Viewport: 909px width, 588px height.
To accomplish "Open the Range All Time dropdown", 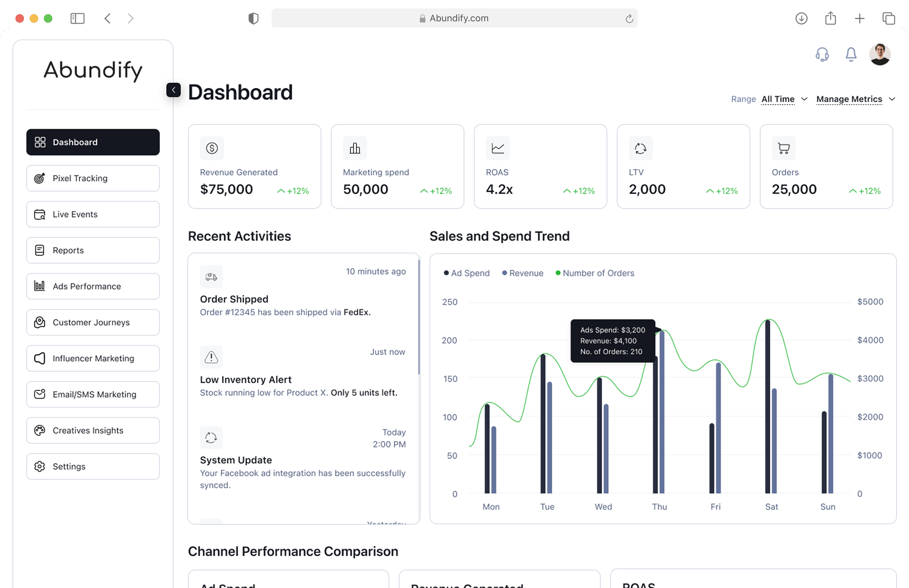I will pyautogui.click(x=783, y=99).
